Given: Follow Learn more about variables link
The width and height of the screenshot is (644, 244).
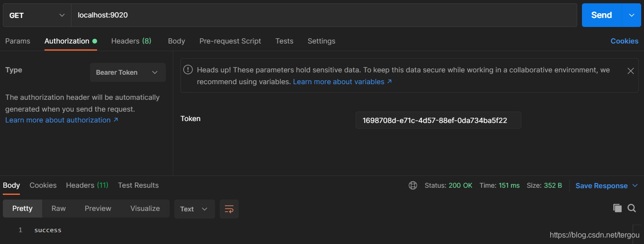Looking at the screenshot, I should point(342,82).
